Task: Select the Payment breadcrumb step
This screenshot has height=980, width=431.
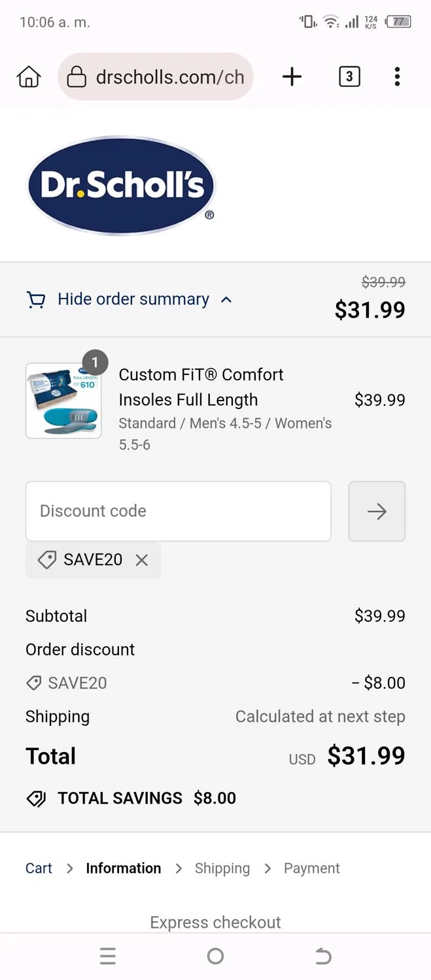Action: point(312,868)
